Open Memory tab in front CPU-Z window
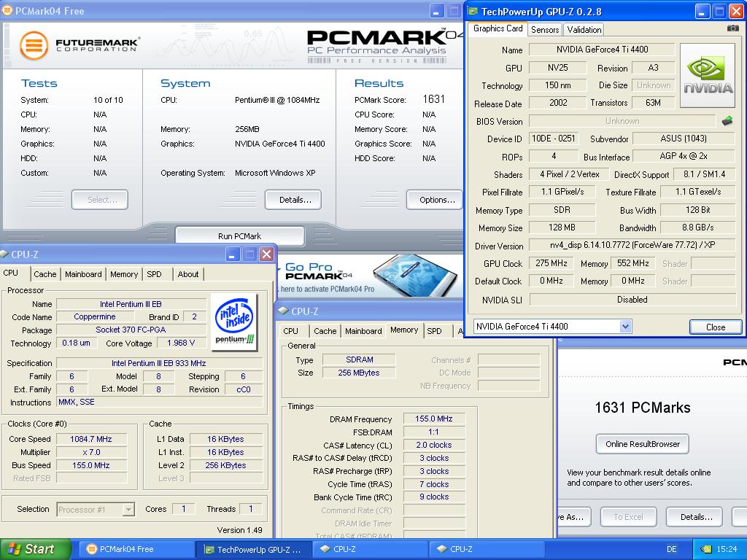Screen dimensions: 747x560 click(124, 274)
